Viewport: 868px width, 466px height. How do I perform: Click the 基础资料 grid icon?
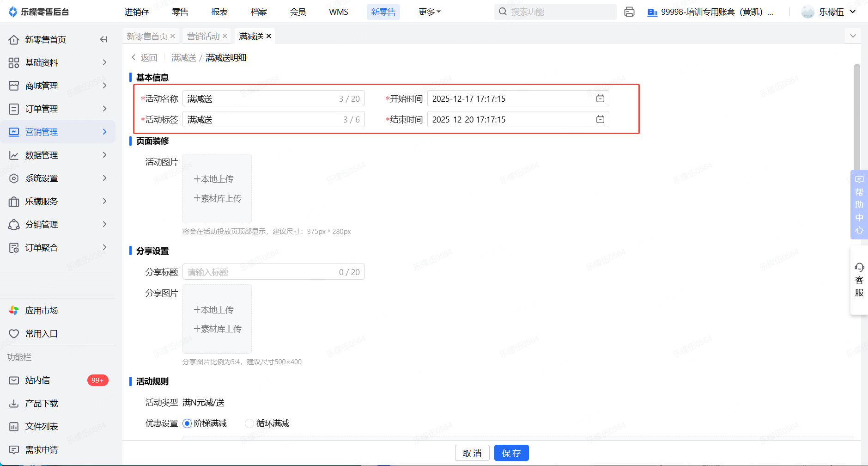point(14,63)
